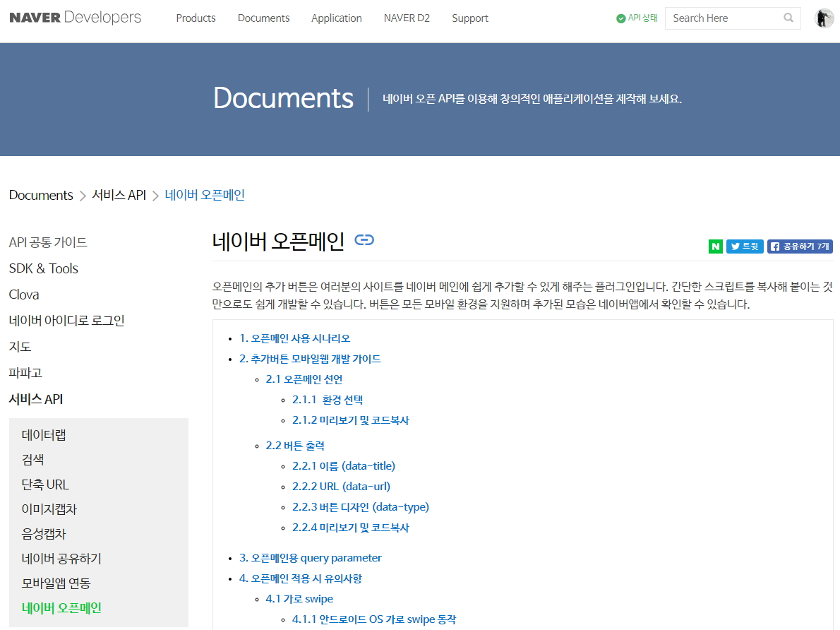Open the Application menu
This screenshot has width=840, height=630.
(337, 18)
